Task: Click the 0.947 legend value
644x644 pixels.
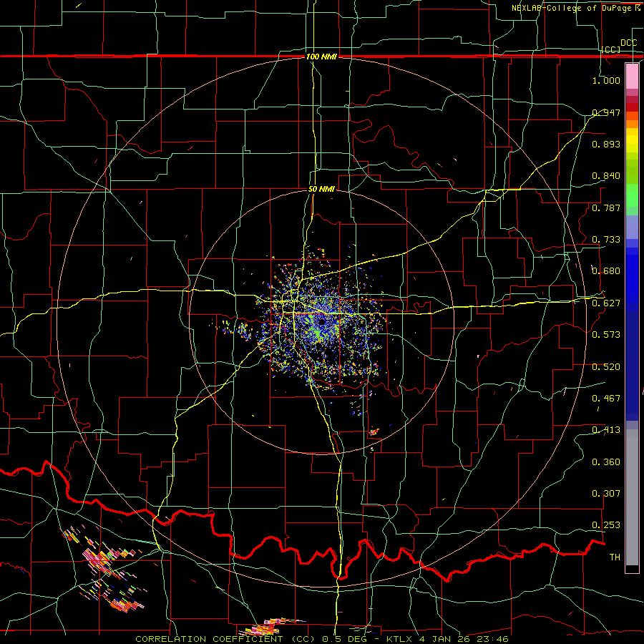Action: click(x=606, y=112)
